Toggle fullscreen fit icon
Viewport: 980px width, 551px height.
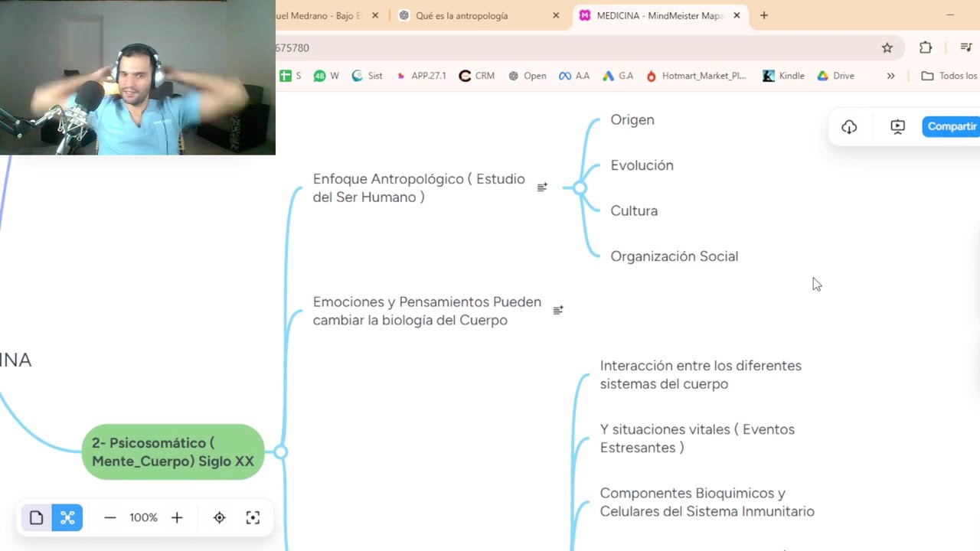(x=253, y=518)
